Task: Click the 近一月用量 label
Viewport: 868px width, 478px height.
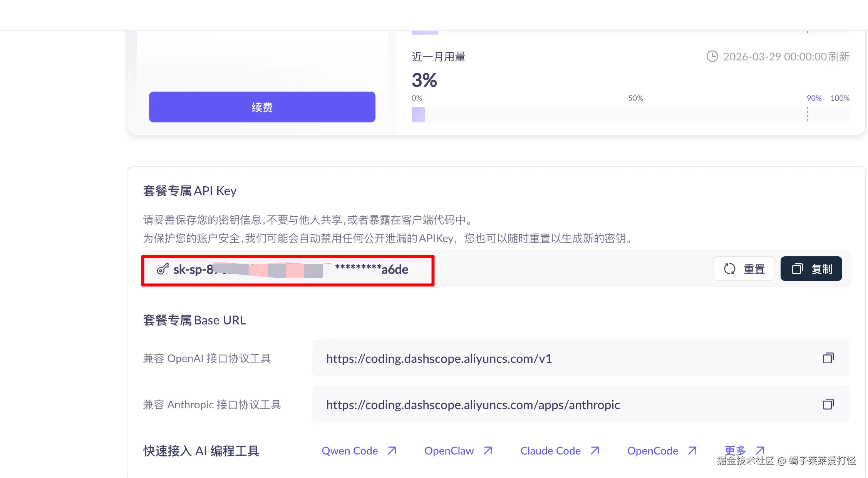Action: [439, 57]
